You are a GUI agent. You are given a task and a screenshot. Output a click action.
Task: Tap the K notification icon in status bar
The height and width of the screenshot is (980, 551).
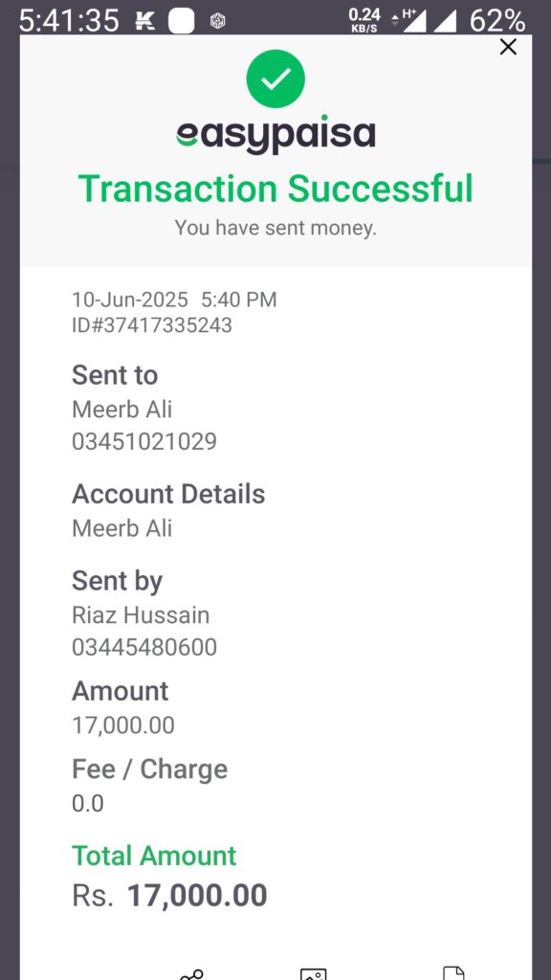[145, 22]
